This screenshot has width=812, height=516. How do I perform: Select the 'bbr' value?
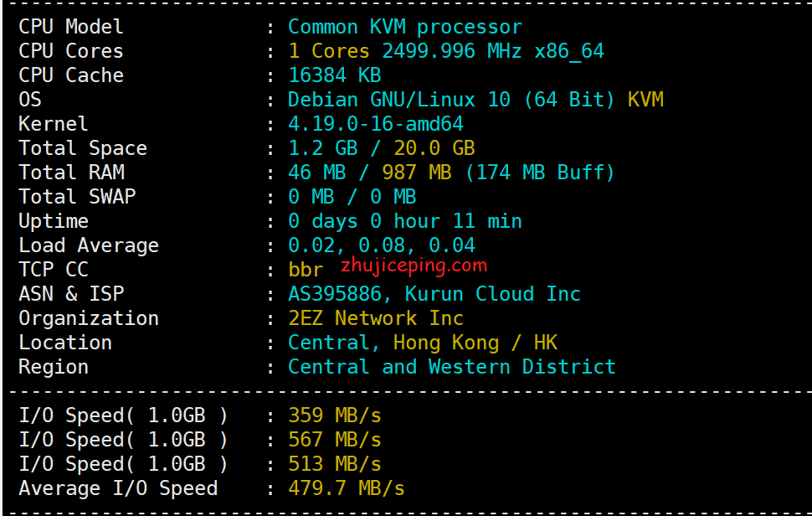[306, 270]
